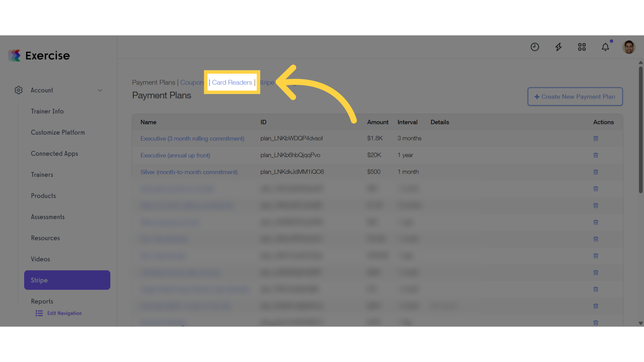Image resolution: width=644 pixels, height=362 pixels.
Task: Open the apps grid icon
Action: pos(582,47)
